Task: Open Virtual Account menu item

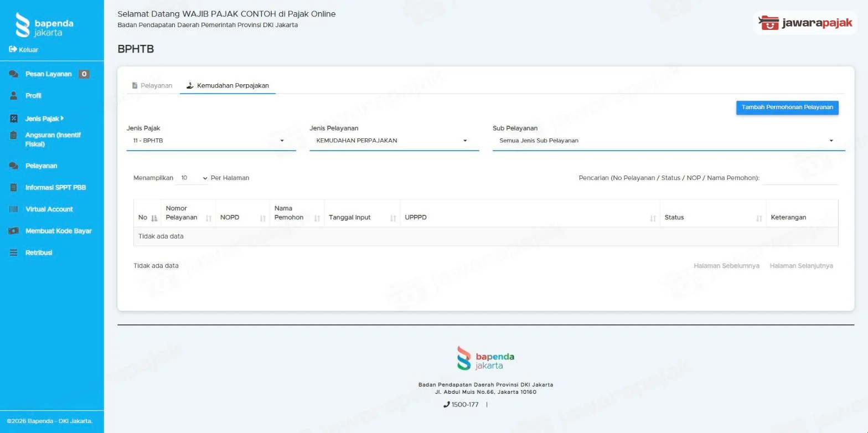Action: point(49,209)
